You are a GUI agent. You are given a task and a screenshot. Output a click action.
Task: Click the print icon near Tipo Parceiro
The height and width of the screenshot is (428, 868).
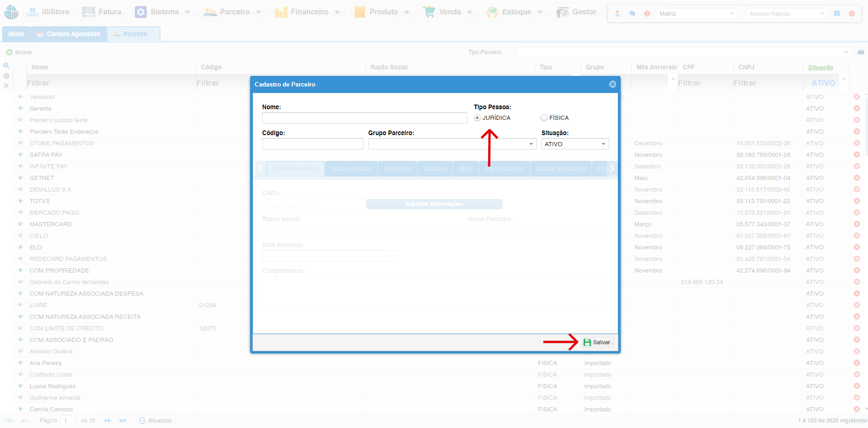tap(861, 52)
